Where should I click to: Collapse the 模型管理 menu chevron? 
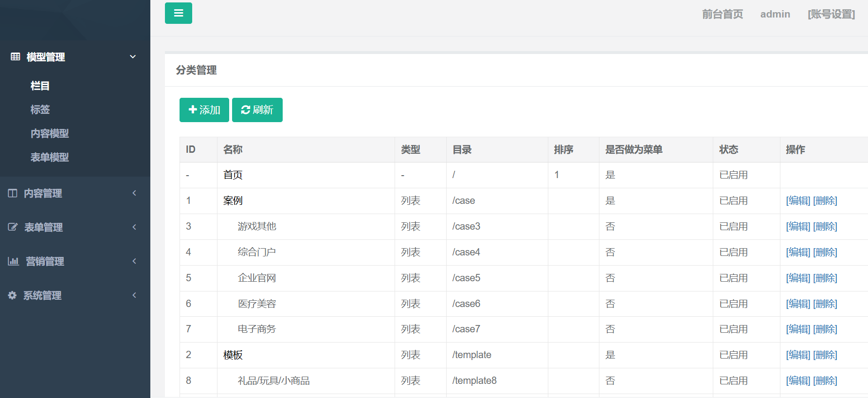point(133,57)
